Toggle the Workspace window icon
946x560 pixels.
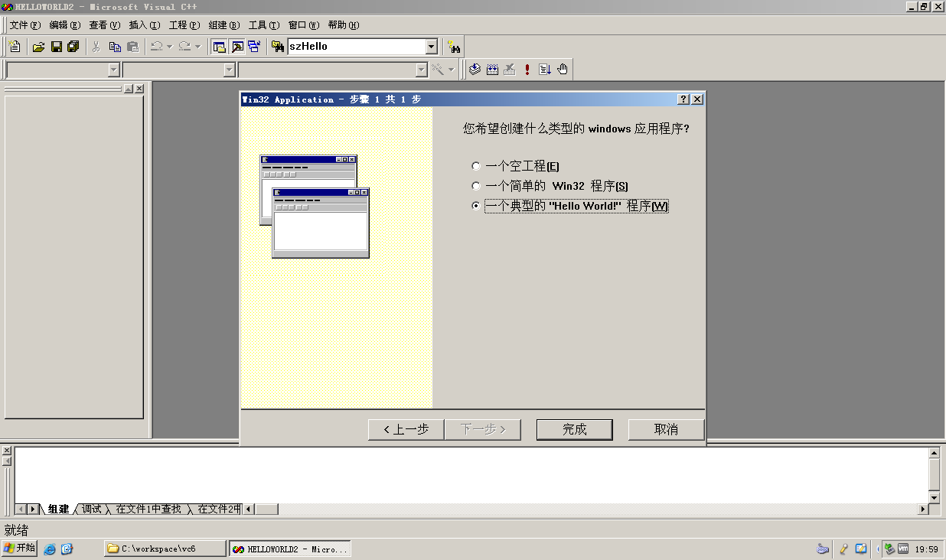[220, 47]
